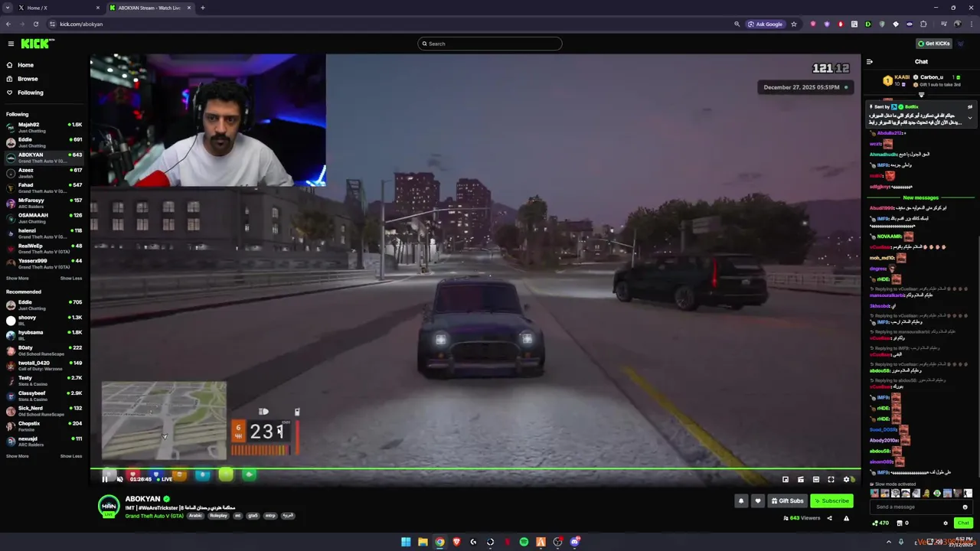Open File Explorer from taskbar
This screenshot has width=980, height=551.
tap(423, 542)
